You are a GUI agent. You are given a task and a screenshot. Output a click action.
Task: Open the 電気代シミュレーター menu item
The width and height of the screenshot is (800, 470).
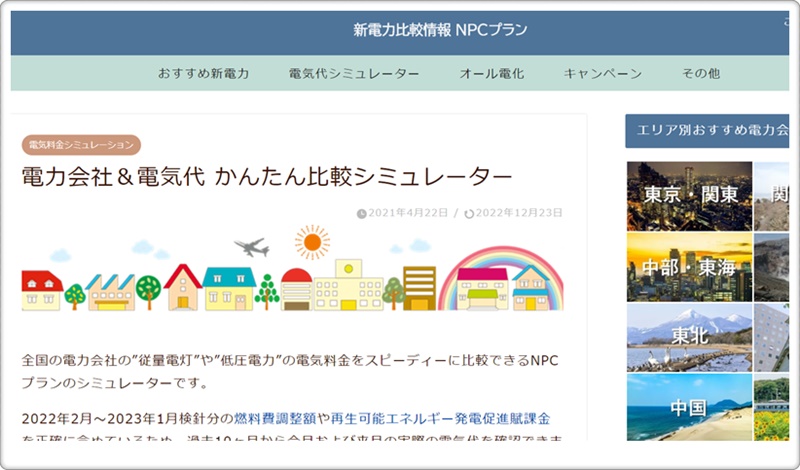(354, 73)
